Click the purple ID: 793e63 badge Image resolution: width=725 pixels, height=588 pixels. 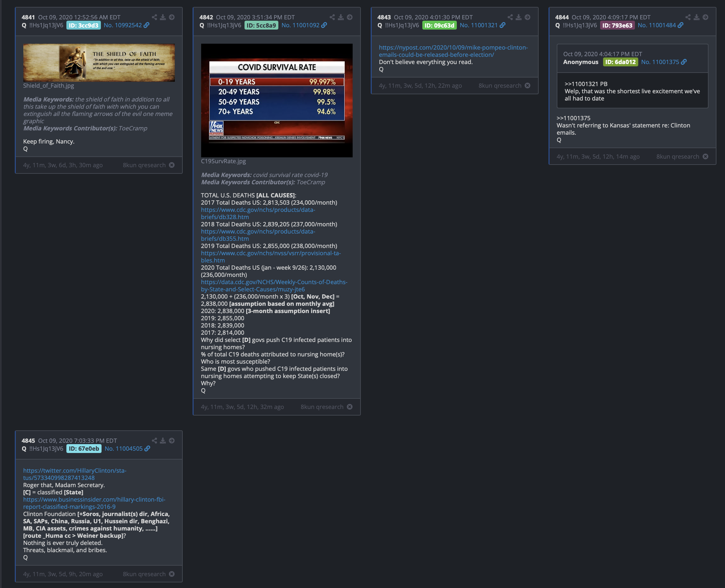point(617,25)
